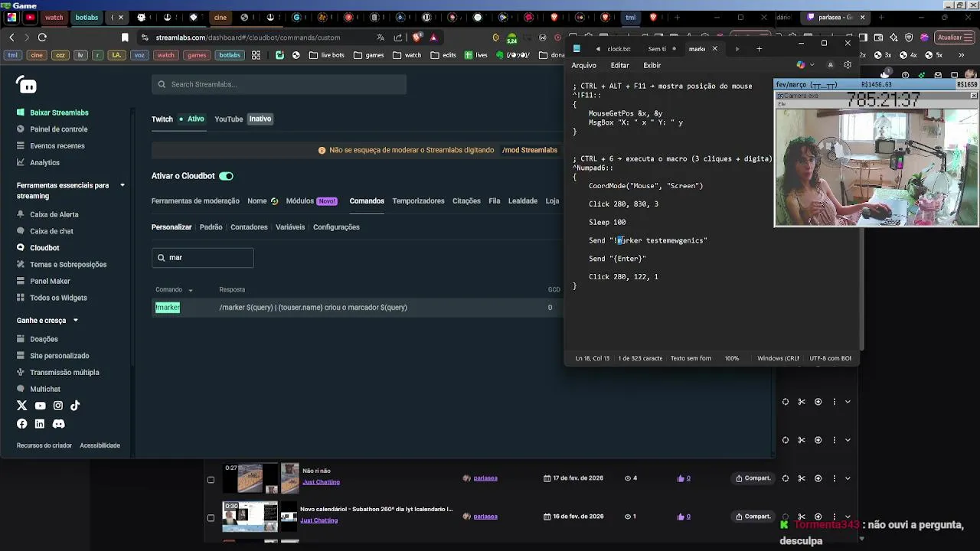
Task: Click the Instagram social icon
Action: pyautogui.click(x=57, y=406)
